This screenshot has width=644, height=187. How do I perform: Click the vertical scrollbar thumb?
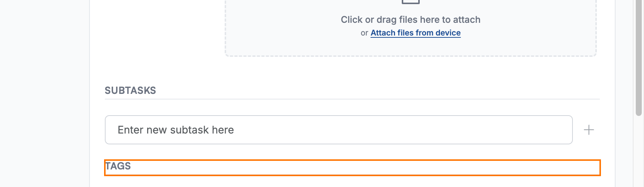point(639,58)
